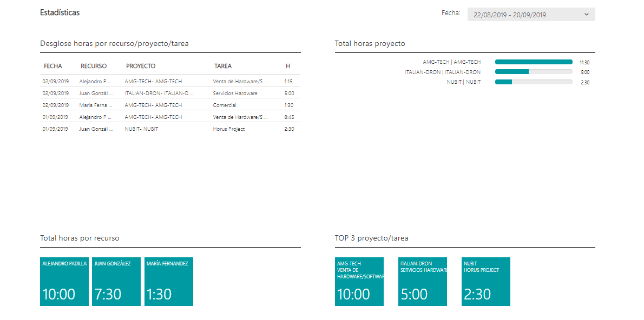Open the Alejandro Padilla hours tile
The image size is (644, 320).
click(x=64, y=282)
